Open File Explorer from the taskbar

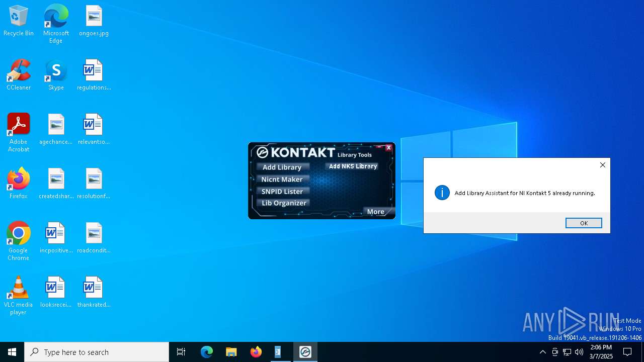coord(231,352)
